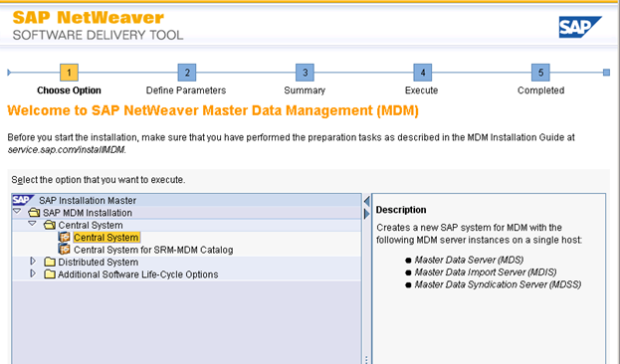
Task: Click the SAP logo in the header
Action: click(580, 27)
